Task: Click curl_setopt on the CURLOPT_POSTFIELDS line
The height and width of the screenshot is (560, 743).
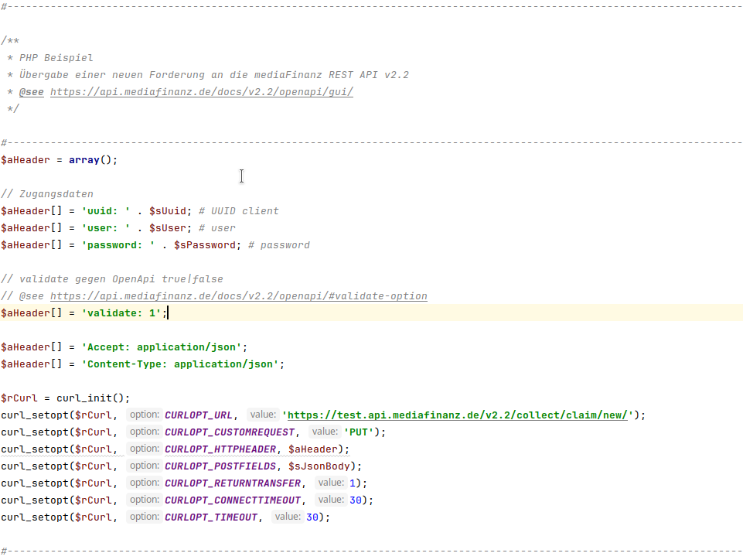Action: 35,466
